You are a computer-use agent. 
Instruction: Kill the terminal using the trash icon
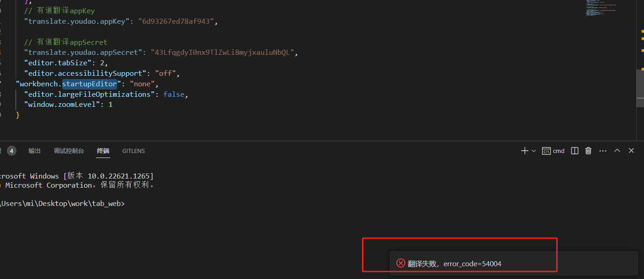[588, 150]
